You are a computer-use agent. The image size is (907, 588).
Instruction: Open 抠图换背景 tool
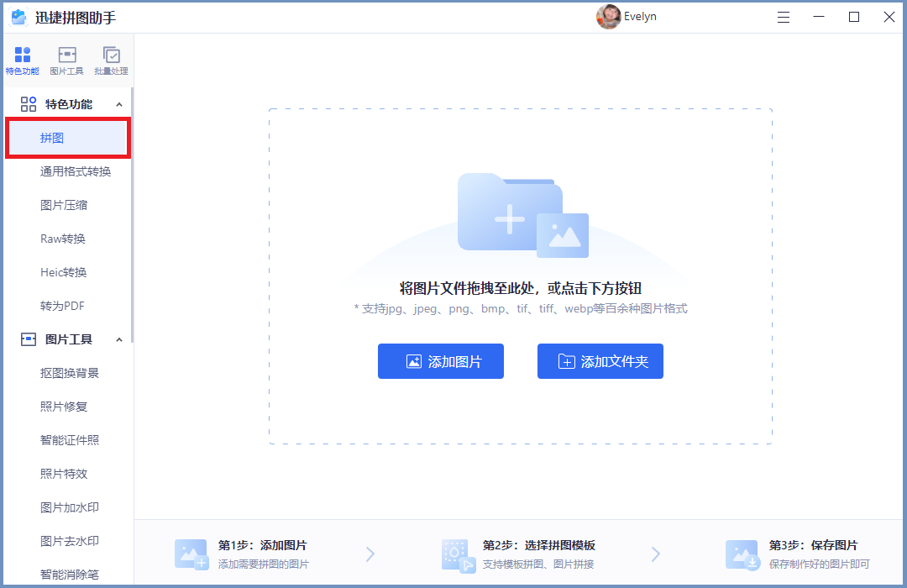[x=70, y=373]
